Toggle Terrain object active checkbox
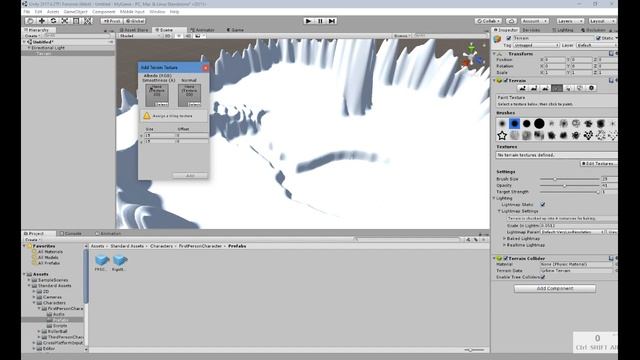Screen dimensions: 640x360 [509, 38]
